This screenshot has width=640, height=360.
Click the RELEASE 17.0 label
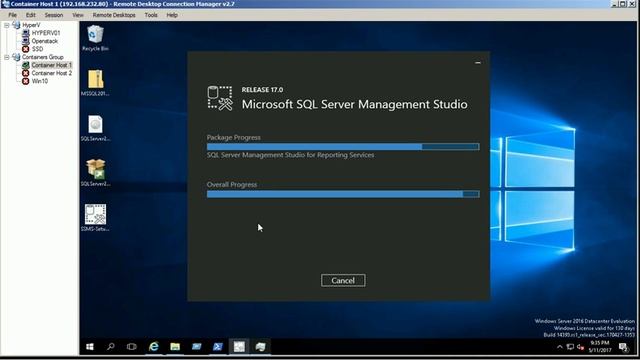click(262, 90)
